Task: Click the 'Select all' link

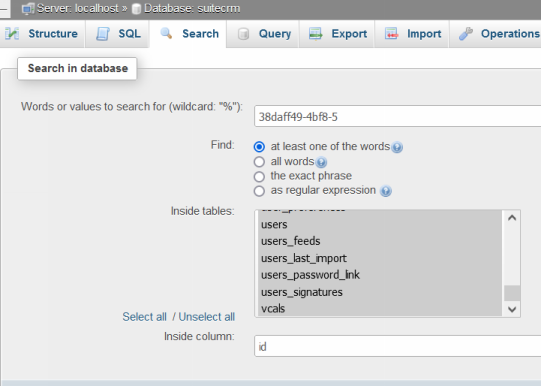Action: (x=144, y=317)
